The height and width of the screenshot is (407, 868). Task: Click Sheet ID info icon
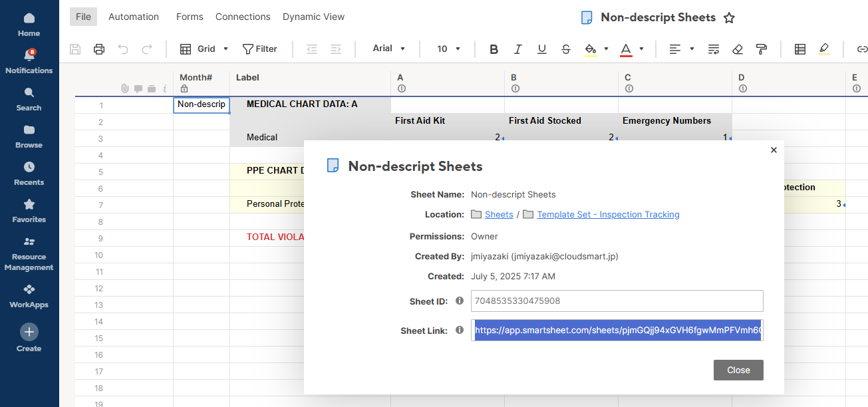click(459, 301)
